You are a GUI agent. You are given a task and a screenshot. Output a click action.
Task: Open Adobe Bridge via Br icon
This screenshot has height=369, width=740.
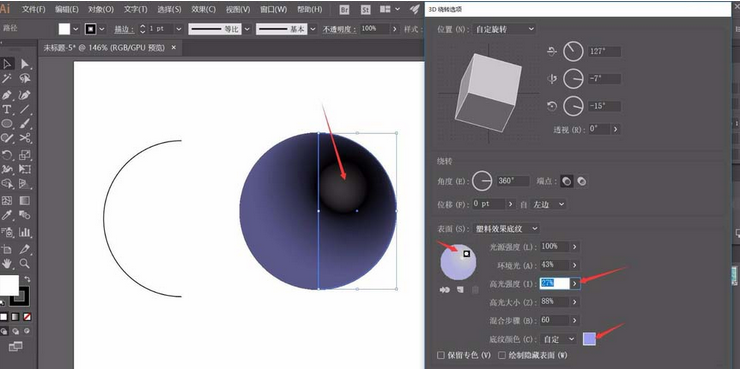345,9
